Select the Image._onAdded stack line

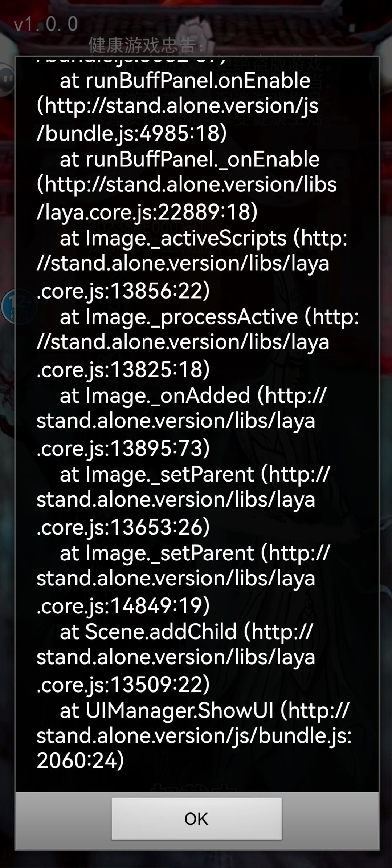click(155, 396)
